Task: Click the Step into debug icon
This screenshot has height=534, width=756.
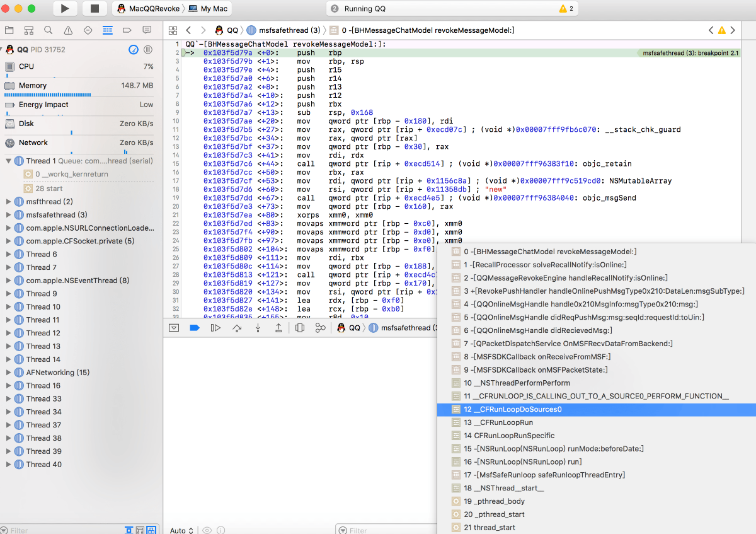Action: pos(258,328)
